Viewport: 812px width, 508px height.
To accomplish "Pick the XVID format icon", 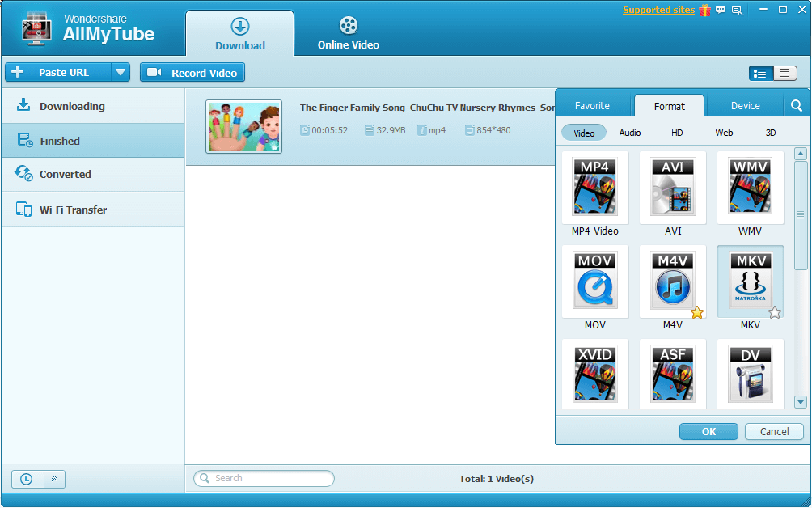I will coord(594,374).
